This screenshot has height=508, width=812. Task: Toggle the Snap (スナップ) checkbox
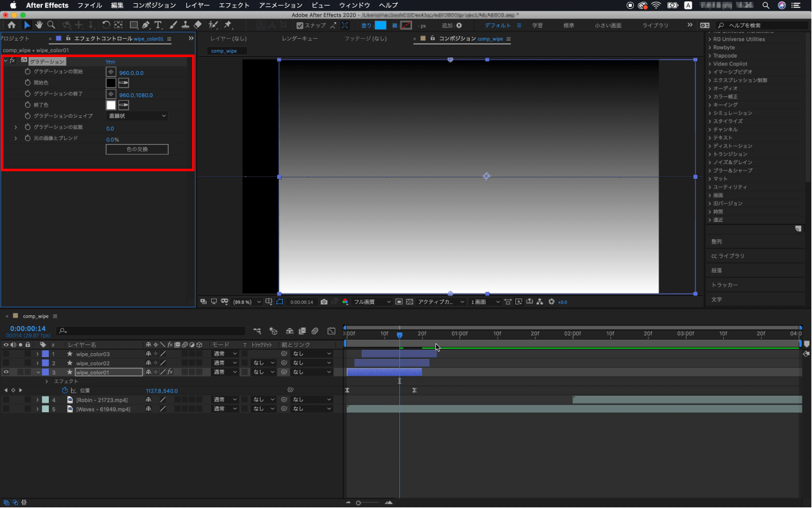tap(300, 25)
